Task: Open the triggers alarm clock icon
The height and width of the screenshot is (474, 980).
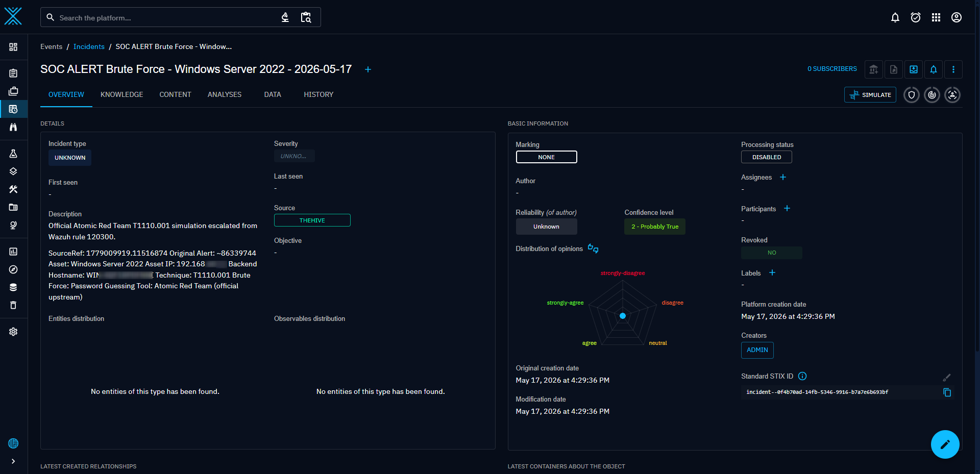Action: point(916,17)
